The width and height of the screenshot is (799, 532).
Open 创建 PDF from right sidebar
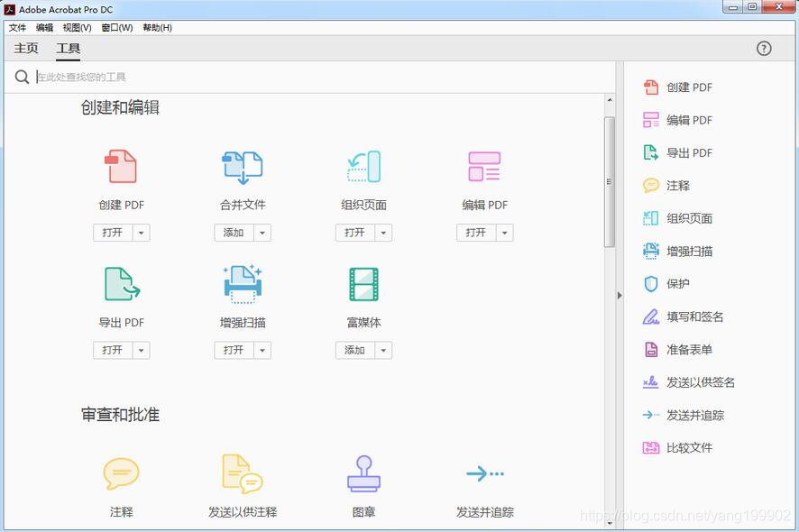(x=678, y=87)
